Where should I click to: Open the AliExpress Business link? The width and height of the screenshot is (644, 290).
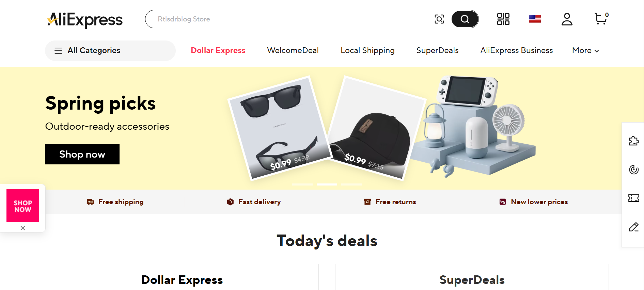tap(516, 50)
